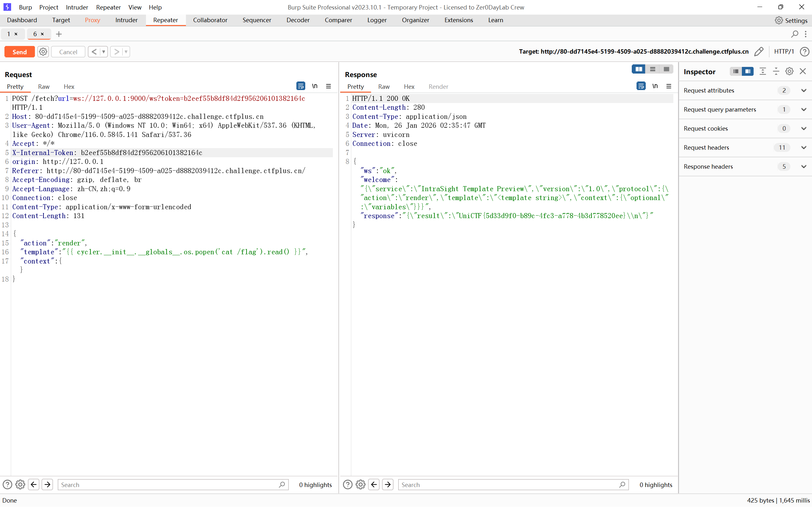This screenshot has height=507, width=812.
Task: Open Response search help icon
Action: tap(348, 484)
